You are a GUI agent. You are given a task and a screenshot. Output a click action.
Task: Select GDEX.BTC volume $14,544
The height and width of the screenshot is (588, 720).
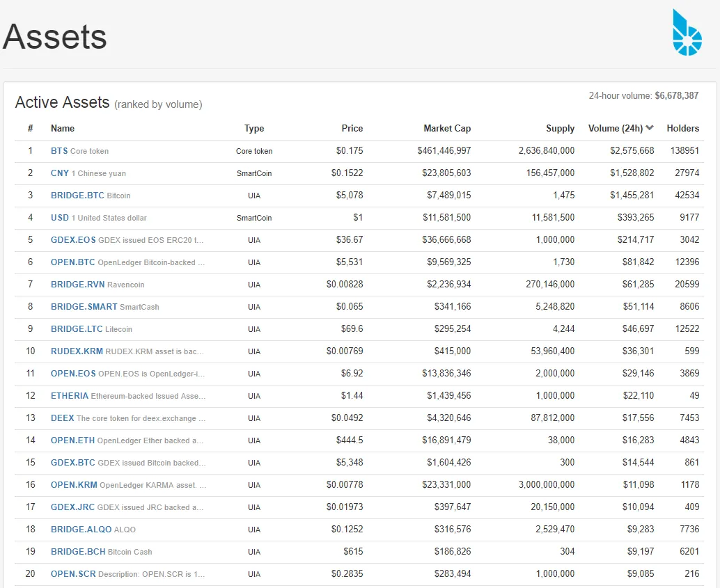coord(639,462)
